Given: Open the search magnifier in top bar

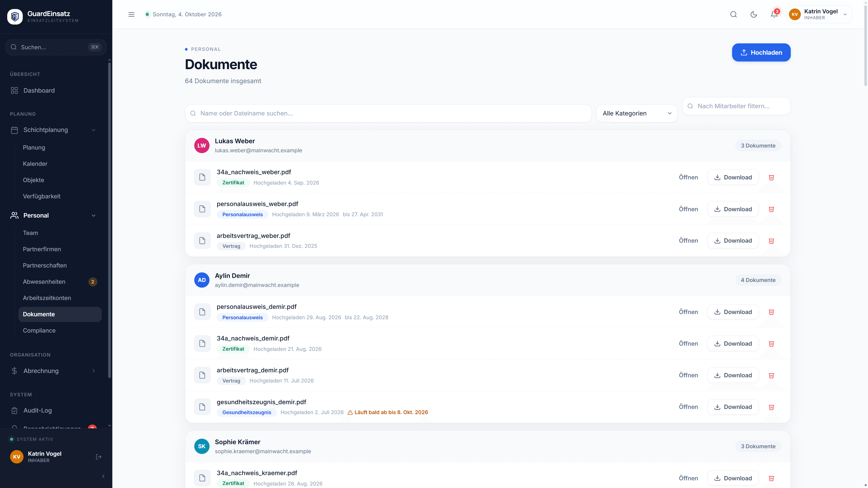Looking at the screenshot, I should coord(734,14).
